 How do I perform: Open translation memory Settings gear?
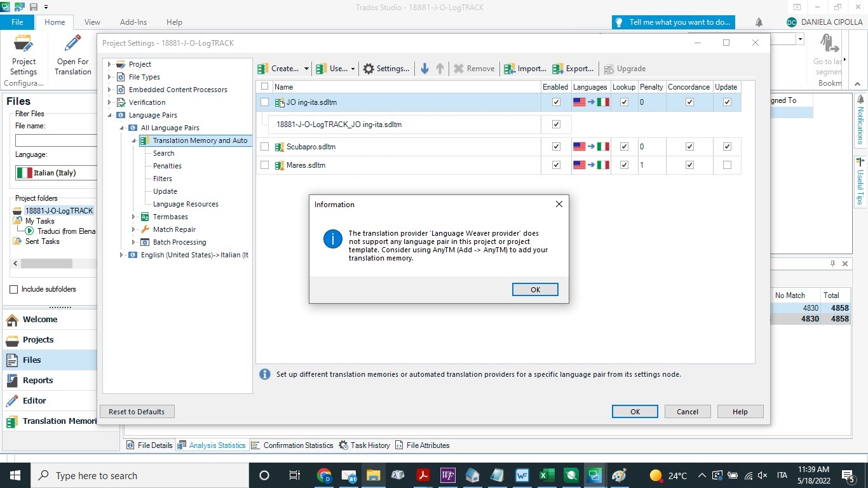(x=369, y=69)
